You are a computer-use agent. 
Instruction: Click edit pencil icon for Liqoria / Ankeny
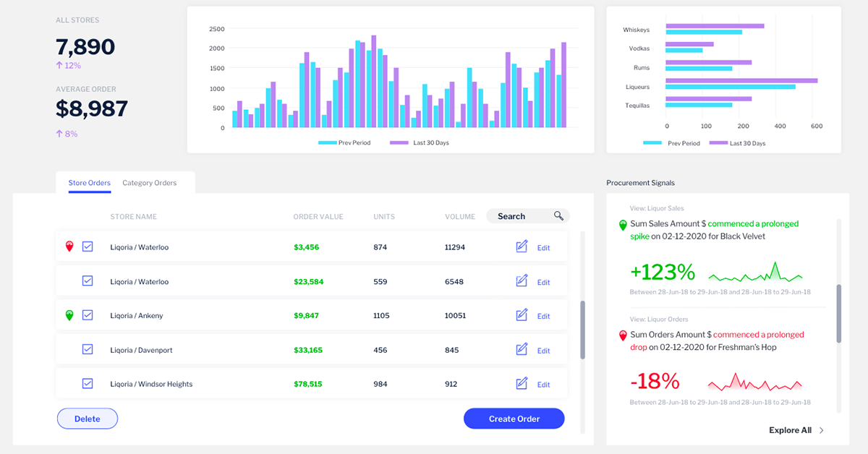(x=522, y=315)
